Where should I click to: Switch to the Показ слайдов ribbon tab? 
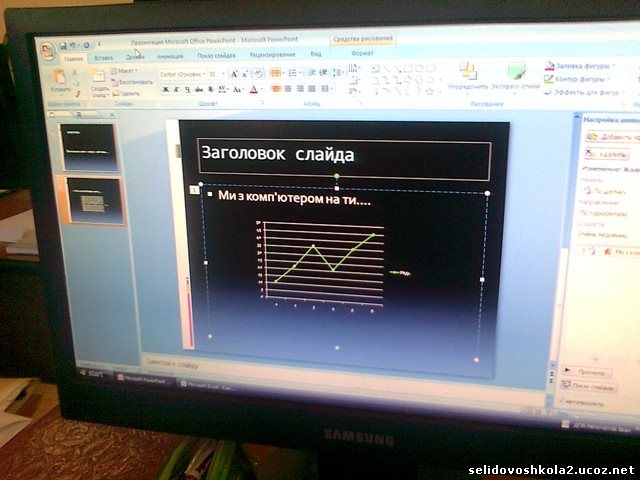[216, 56]
